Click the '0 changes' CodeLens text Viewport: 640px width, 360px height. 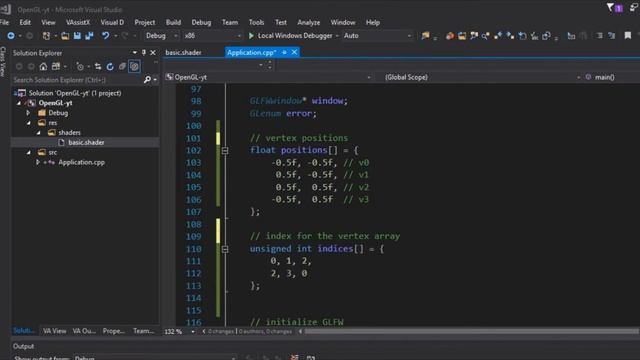pyautogui.click(x=221, y=331)
